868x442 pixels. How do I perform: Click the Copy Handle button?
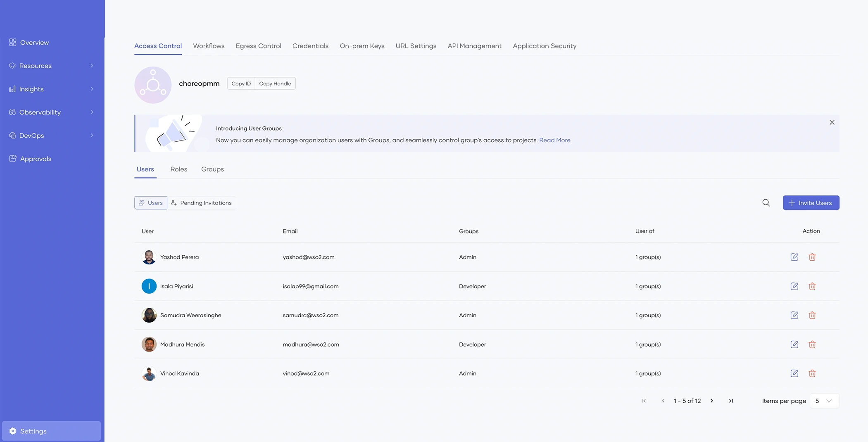click(x=275, y=83)
